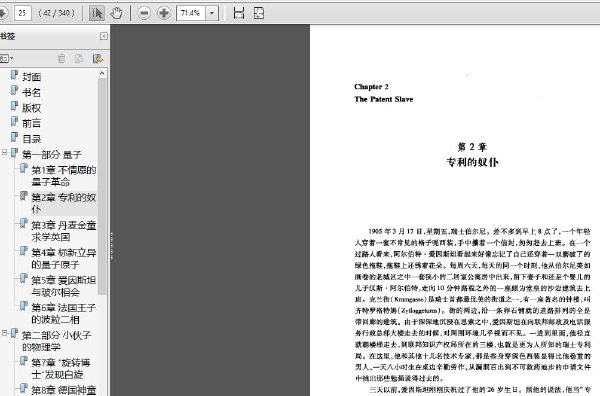This screenshot has height=396, width=600.
Task: Click the bookmark icon beside 第4章
Action: pos(24,251)
